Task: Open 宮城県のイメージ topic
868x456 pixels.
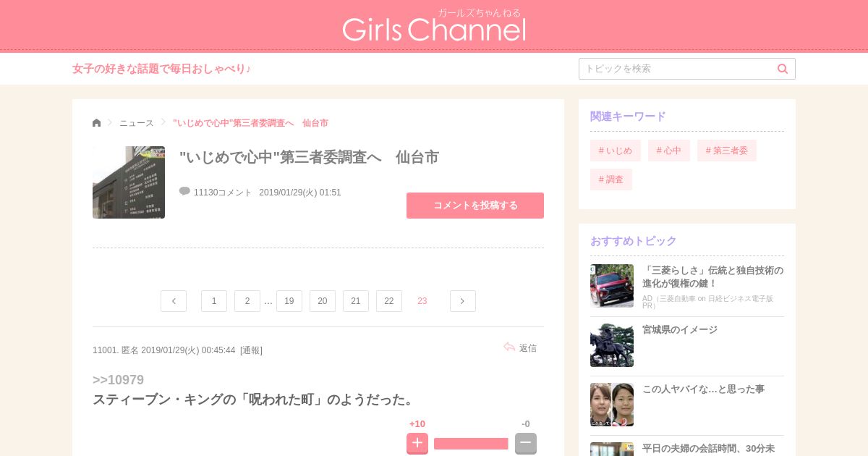Action: 680,329
